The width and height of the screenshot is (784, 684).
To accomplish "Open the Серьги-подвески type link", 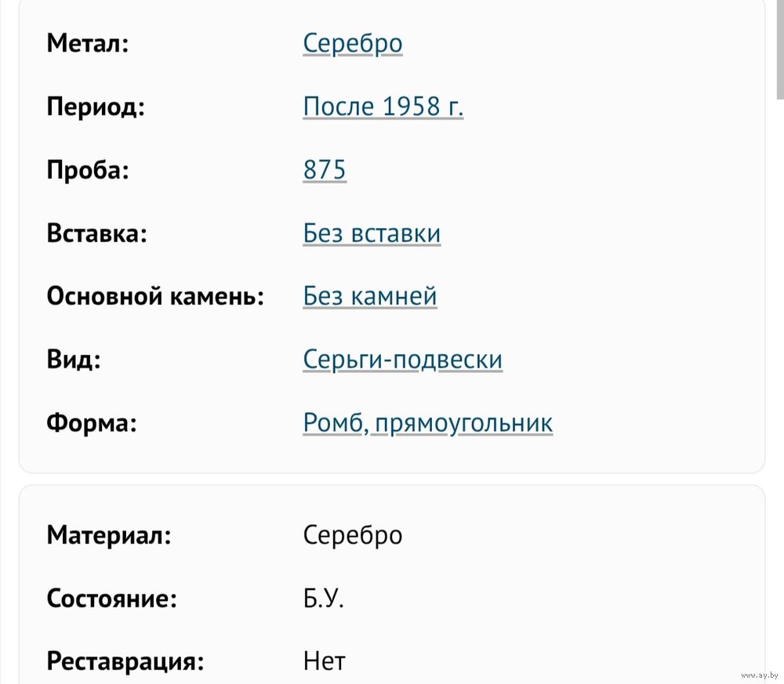I will 402,360.
